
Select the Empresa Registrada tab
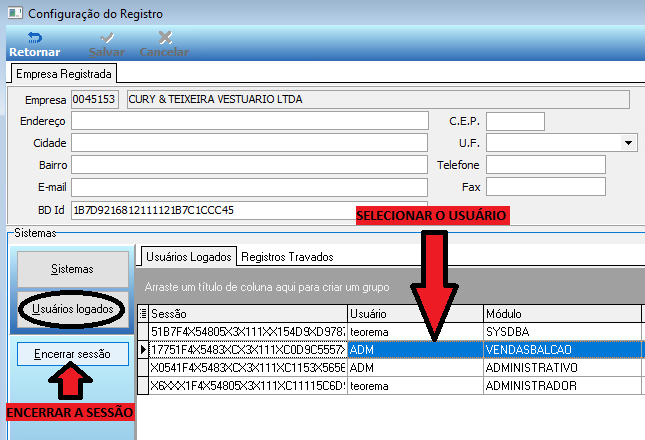(64, 74)
